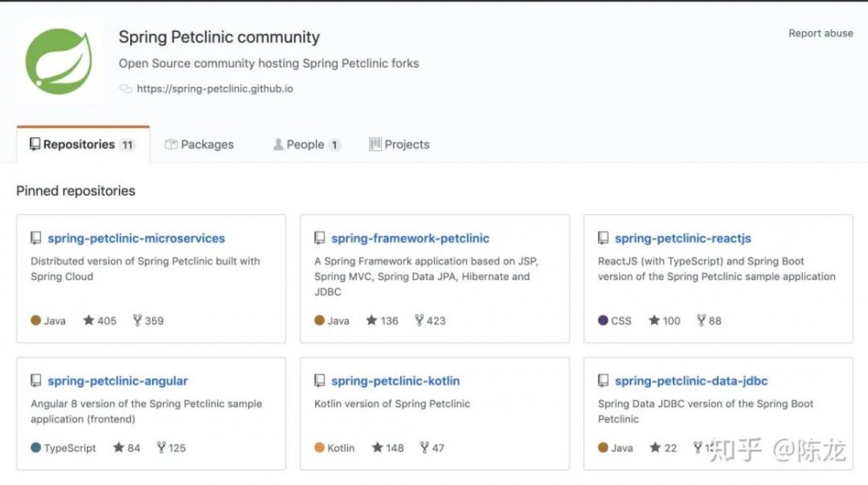Open the spring-framework-petclinic repository
This screenshot has height=485, width=868.
tap(410, 239)
